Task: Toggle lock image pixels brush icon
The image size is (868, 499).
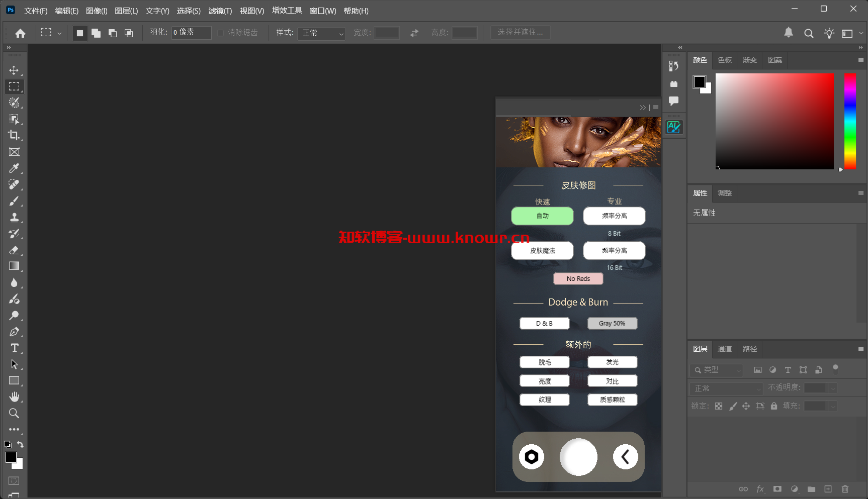Action: (733, 406)
